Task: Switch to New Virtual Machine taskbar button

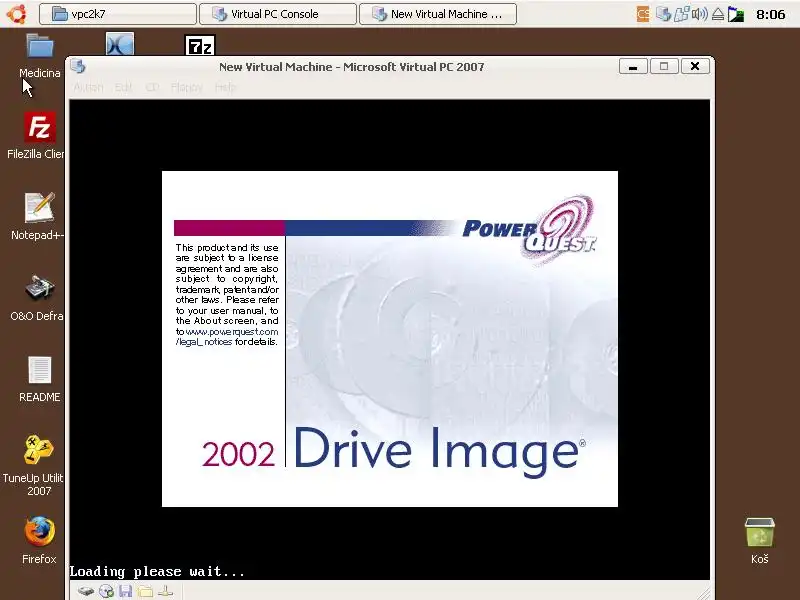Action: click(x=438, y=14)
